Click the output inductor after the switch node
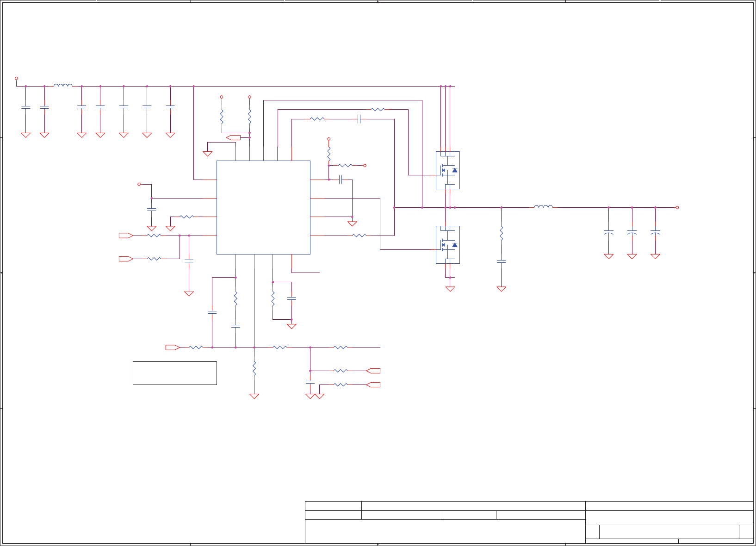756x546 pixels. (543, 206)
